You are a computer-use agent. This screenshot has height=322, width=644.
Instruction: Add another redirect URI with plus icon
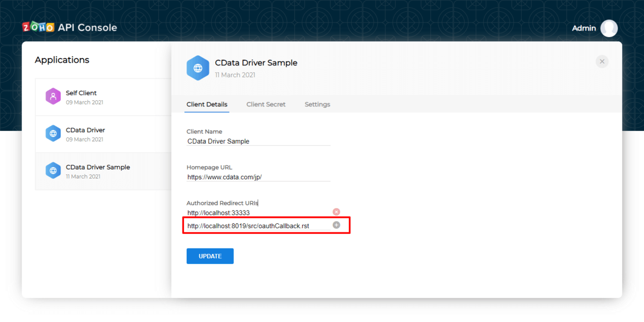coord(336,225)
